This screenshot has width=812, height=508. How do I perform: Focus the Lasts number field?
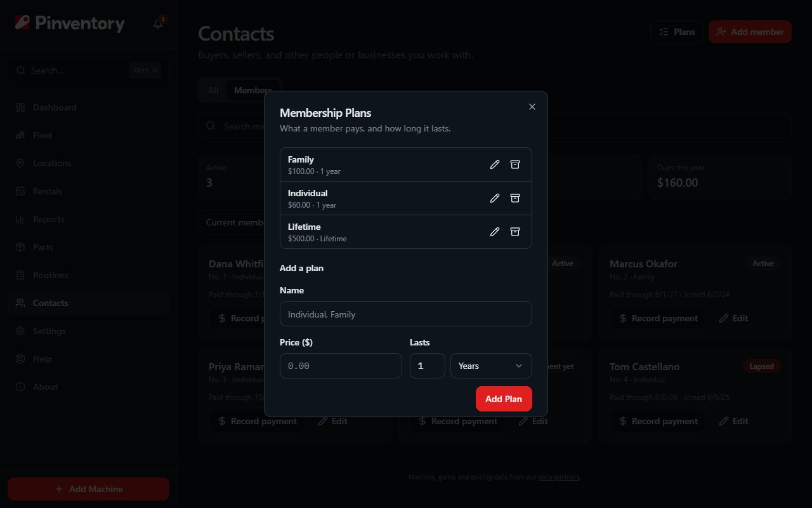(x=428, y=366)
